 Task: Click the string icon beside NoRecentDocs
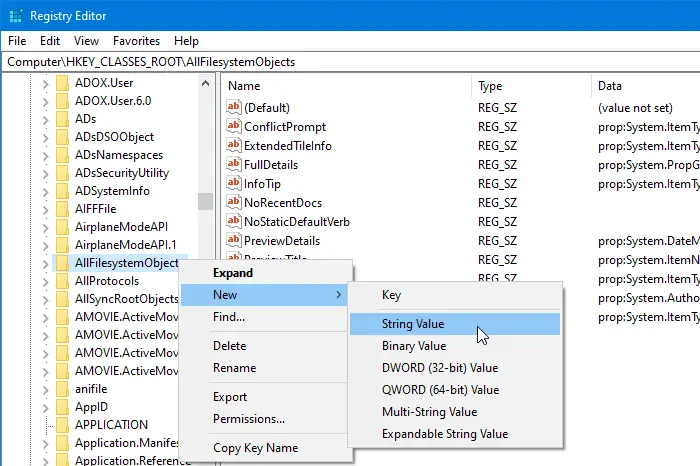click(233, 202)
